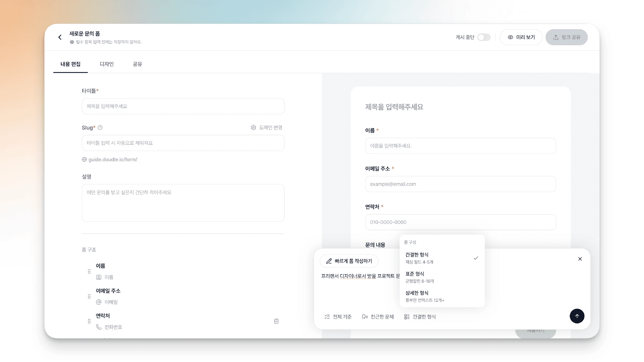Image resolution: width=644 pixels, height=362 pixels.
Task: Select the 이름 field in form structure
Action: click(x=183, y=271)
